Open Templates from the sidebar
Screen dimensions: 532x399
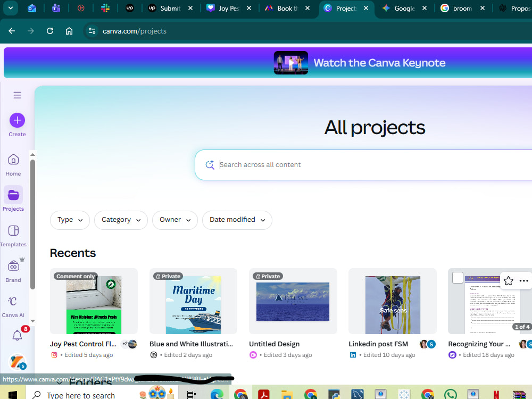coord(13,236)
